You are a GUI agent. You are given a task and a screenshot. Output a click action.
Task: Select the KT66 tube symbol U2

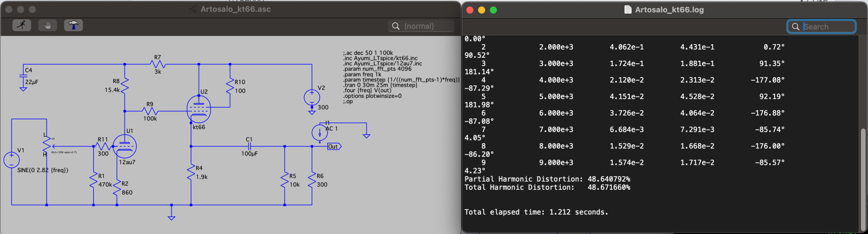click(x=199, y=109)
